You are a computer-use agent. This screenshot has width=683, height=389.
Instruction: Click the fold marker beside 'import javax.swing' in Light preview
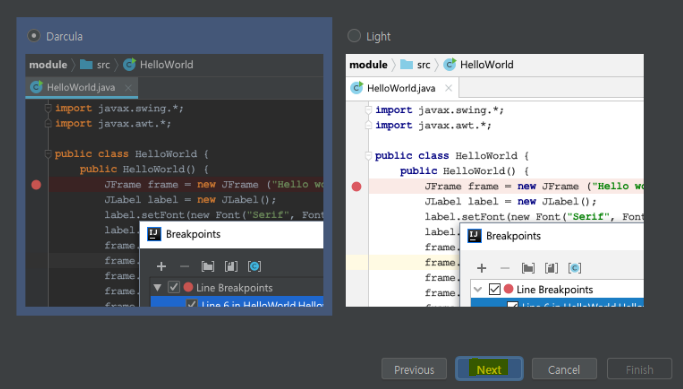(369, 110)
